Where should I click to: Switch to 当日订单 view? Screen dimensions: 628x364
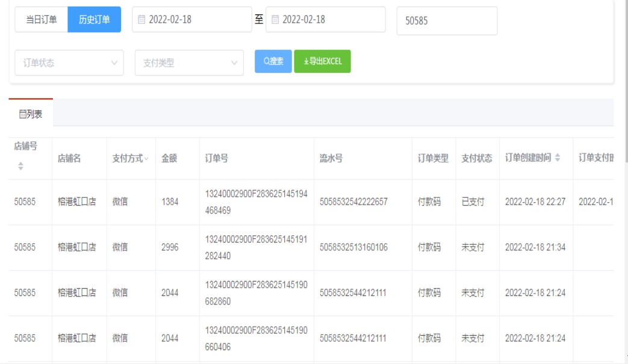click(41, 19)
